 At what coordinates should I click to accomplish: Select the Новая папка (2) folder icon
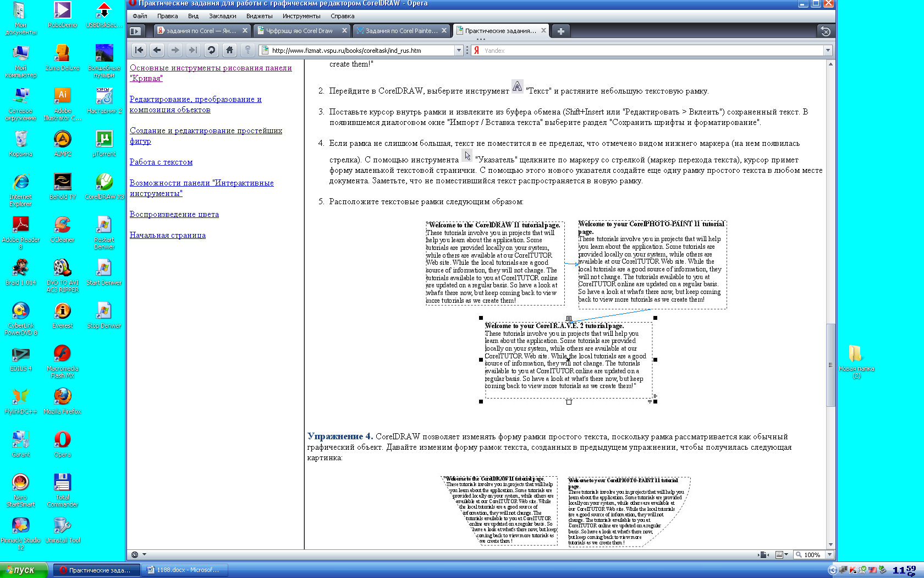(856, 361)
